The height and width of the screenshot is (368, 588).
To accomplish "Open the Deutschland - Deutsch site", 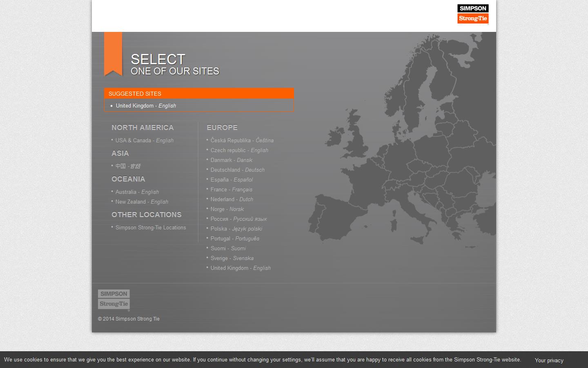I will click(237, 170).
